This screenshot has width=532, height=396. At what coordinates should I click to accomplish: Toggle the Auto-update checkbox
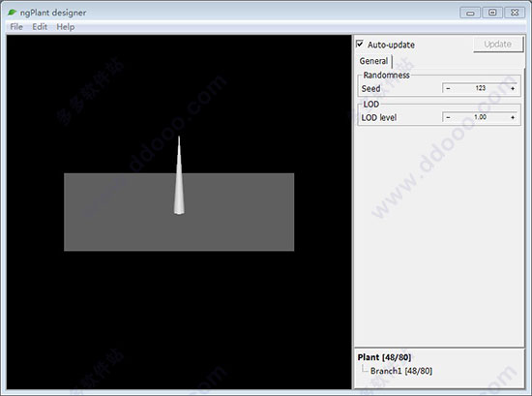tap(360, 45)
